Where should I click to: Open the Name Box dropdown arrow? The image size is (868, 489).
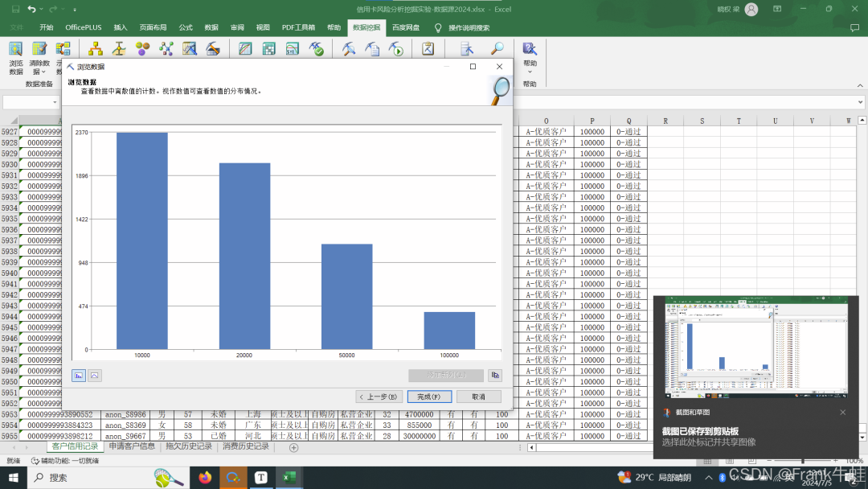tap(55, 102)
